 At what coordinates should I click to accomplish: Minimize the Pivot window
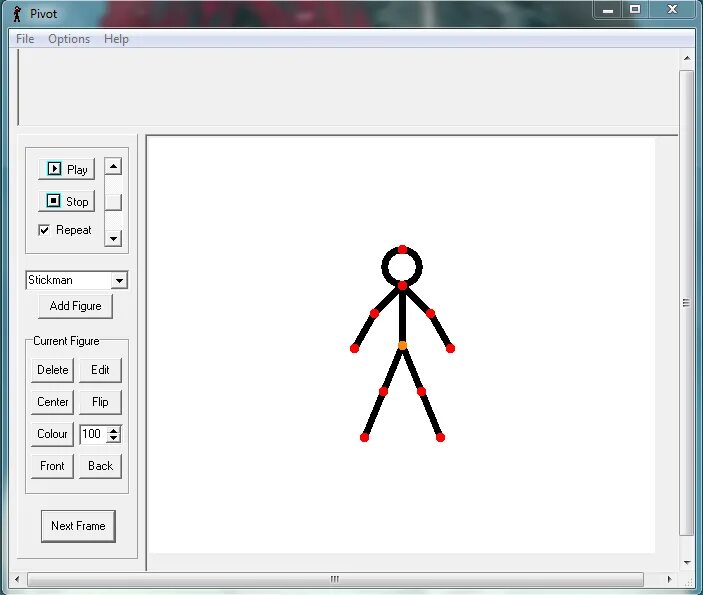point(608,10)
